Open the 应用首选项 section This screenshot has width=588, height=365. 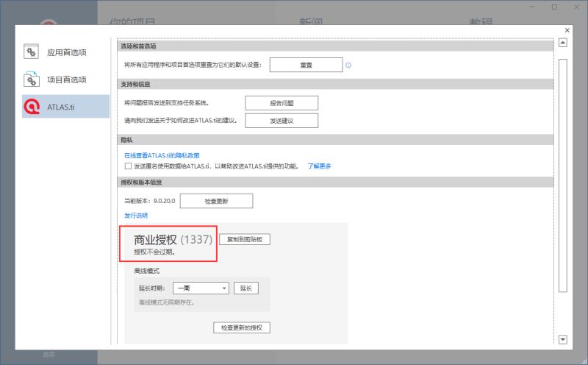coord(65,52)
